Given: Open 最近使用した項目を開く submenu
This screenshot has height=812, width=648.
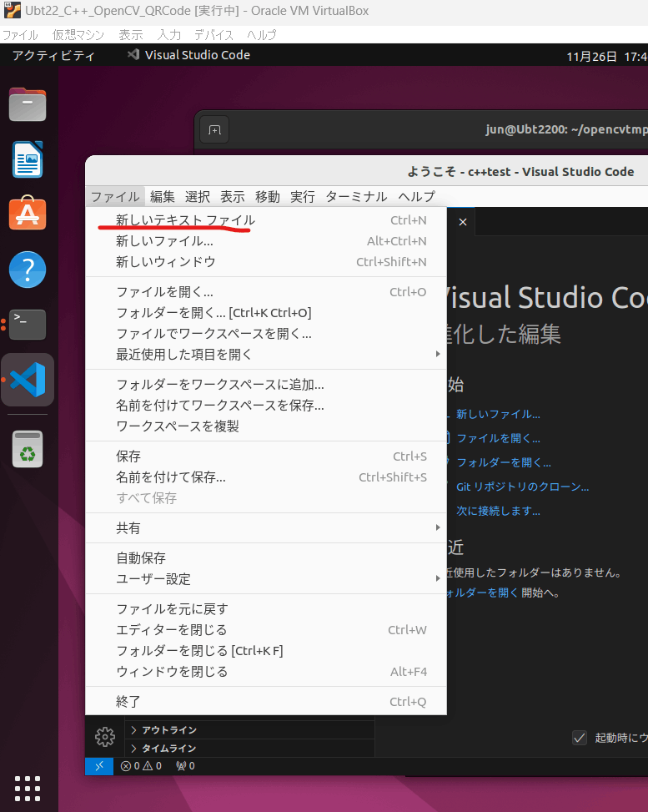Looking at the screenshot, I should 266,354.
